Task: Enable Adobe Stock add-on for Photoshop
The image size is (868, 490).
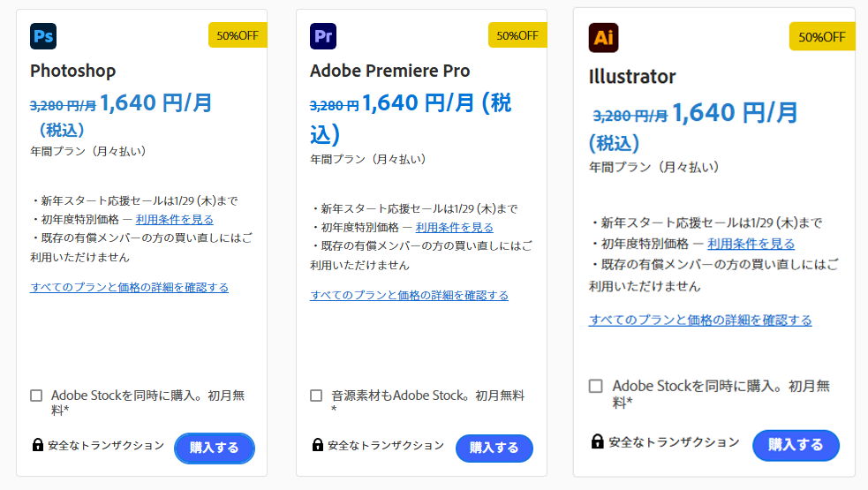Action: [x=36, y=396]
